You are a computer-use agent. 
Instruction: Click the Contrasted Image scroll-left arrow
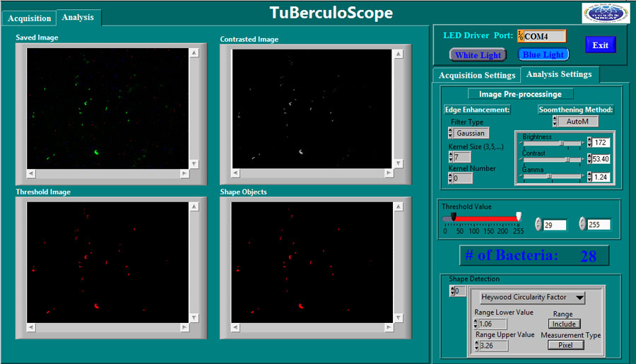[235, 173]
